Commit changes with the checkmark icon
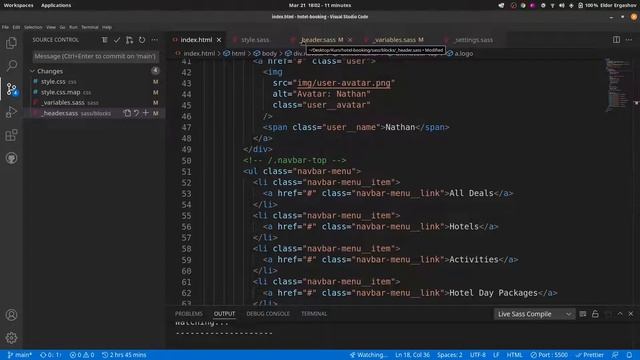 coord(117,40)
